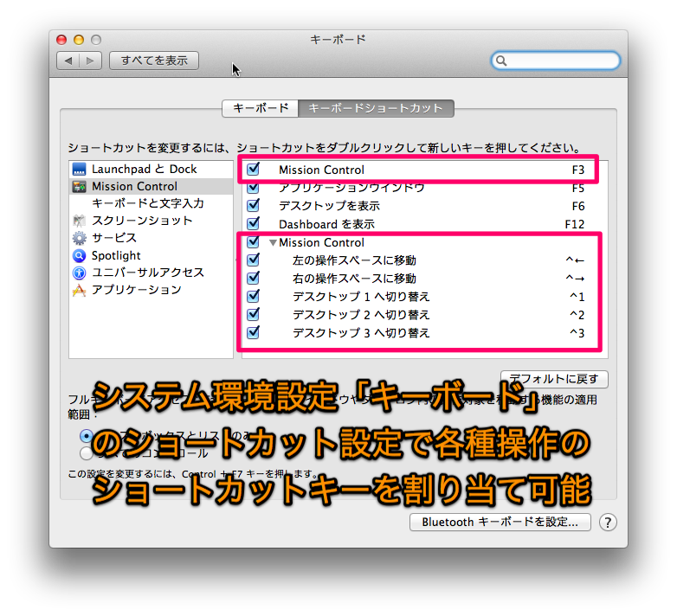Screen dimensions: 677x616
Task: Switch to the キーボード tab
Action: point(261,108)
